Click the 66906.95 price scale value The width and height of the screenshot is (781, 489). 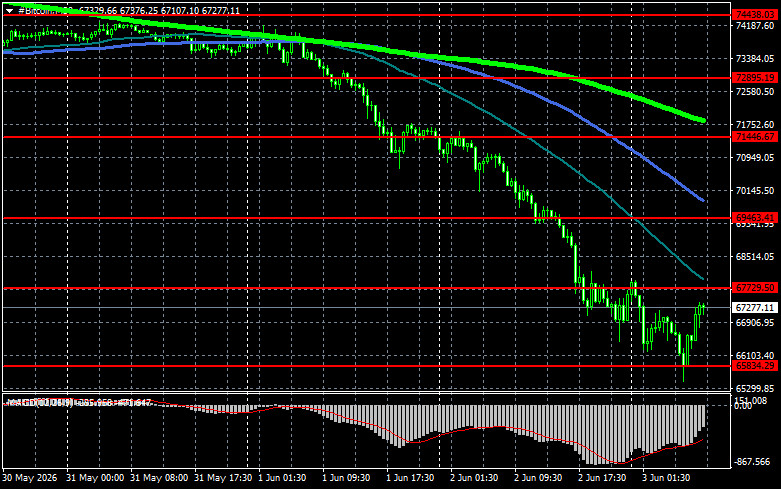coord(755,323)
